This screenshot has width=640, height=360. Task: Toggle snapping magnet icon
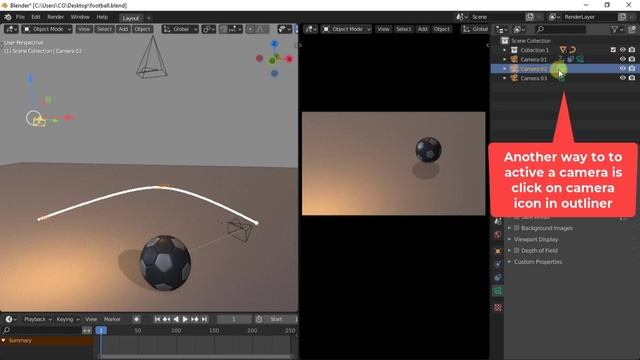pyautogui.click(x=223, y=29)
